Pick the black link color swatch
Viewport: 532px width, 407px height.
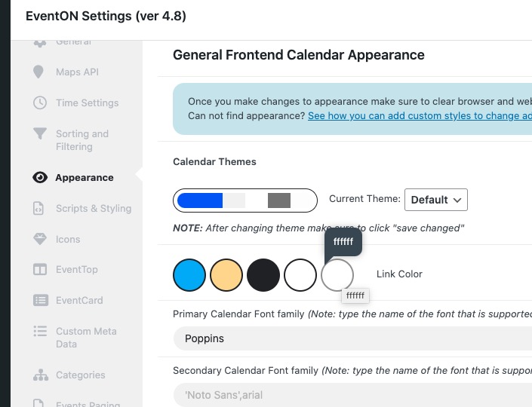[x=263, y=275]
